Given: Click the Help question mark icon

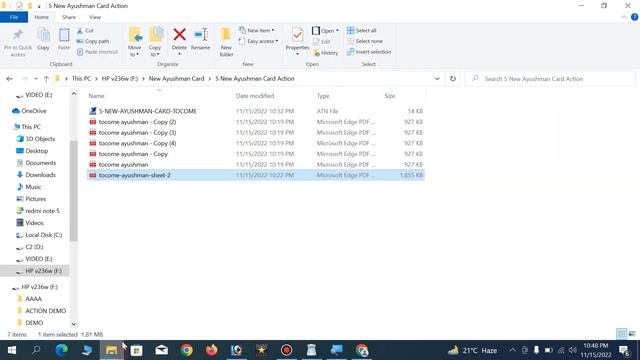Looking at the screenshot, I should (x=634, y=17).
